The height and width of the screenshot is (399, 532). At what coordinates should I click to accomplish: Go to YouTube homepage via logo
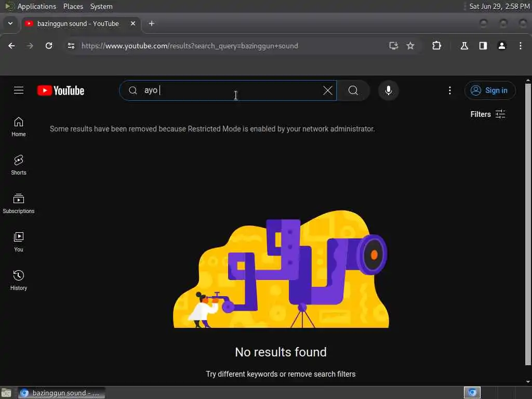pos(61,90)
